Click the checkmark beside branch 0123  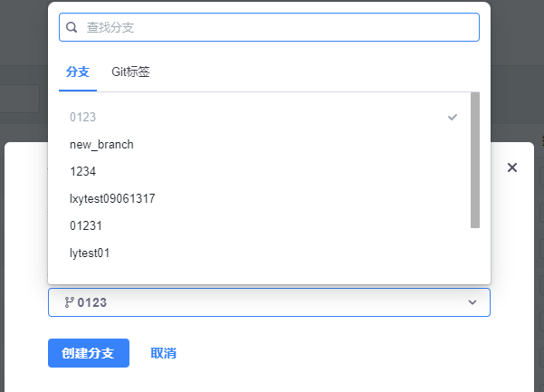(x=453, y=117)
